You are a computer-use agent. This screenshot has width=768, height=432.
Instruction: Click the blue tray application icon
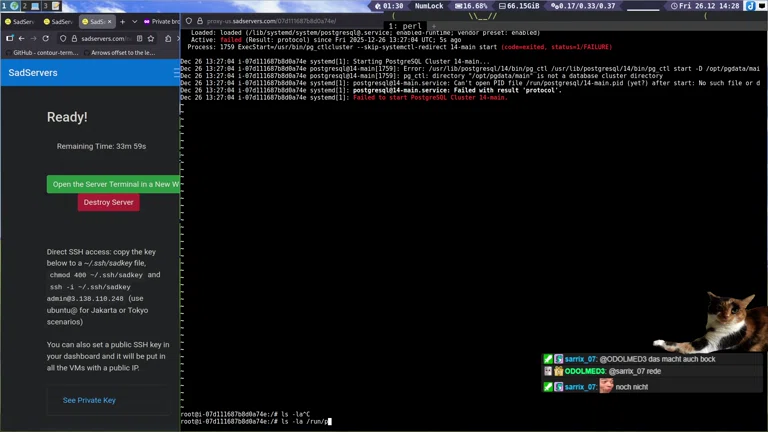coord(750,6)
